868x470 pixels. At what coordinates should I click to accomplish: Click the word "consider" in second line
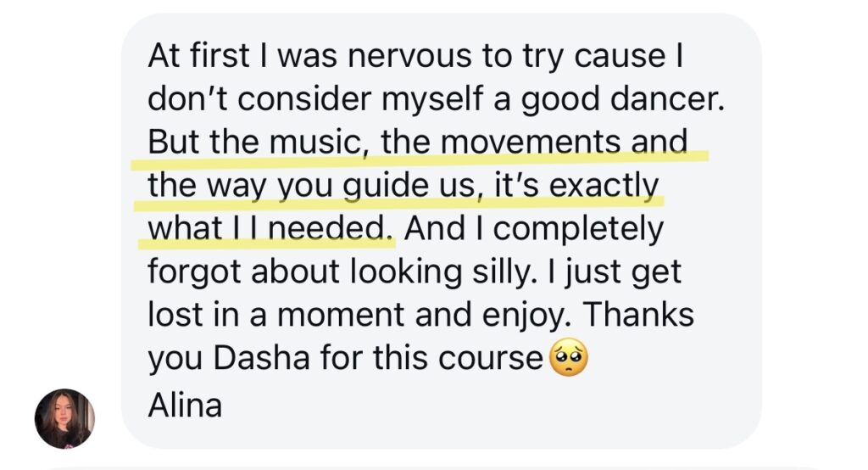[x=292, y=100]
